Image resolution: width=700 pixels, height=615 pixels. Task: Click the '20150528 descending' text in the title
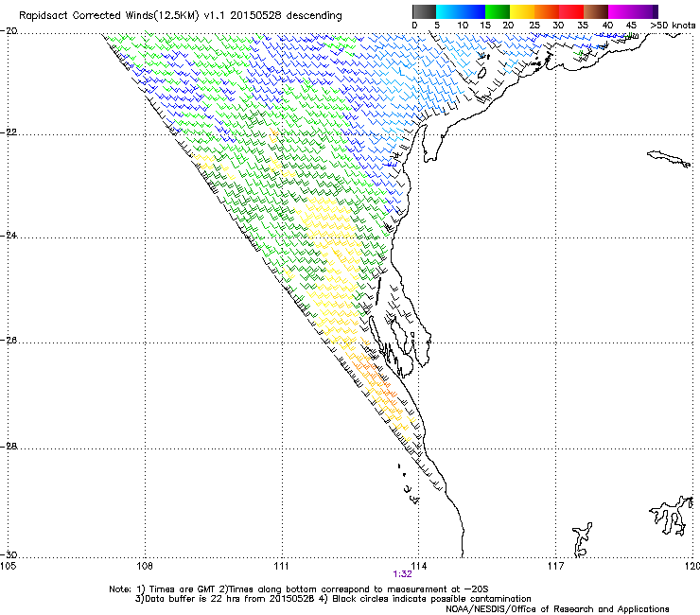coord(286,16)
